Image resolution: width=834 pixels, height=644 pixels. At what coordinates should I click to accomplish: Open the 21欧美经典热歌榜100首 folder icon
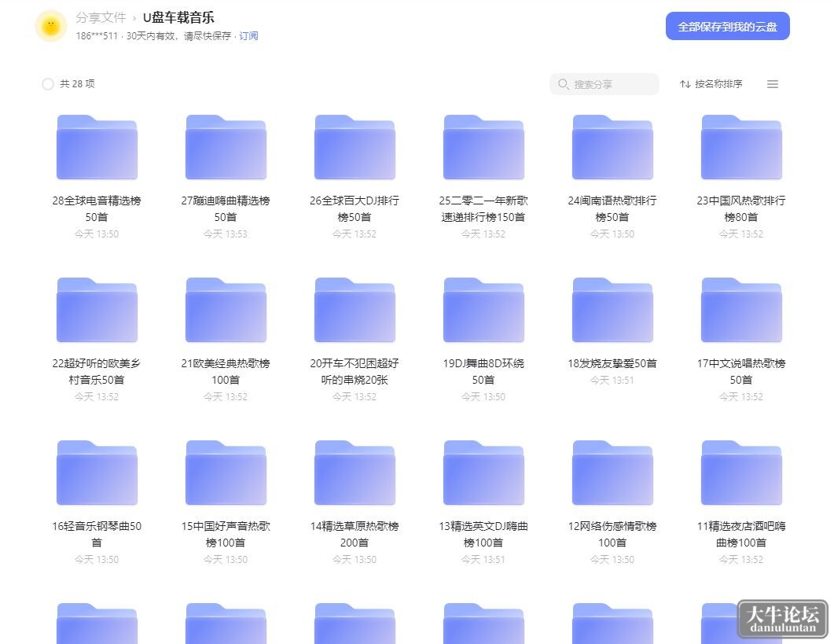226,310
